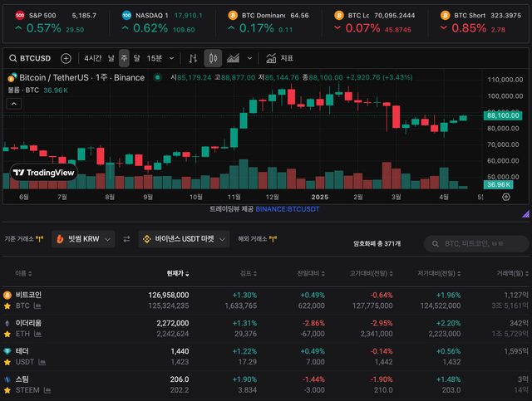Screen dimensions: 532x401
Task: Open the chart settings gear icon
Action: [x=506, y=197]
